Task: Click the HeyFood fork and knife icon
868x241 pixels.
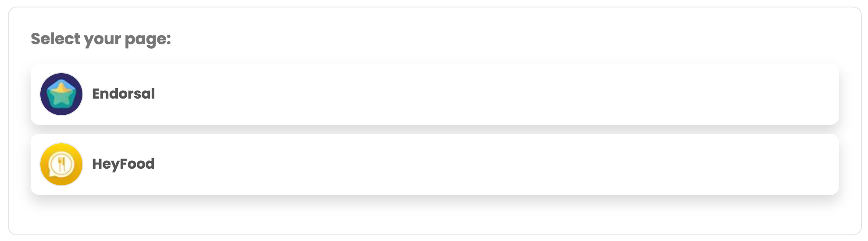Action: pyautogui.click(x=61, y=164)
